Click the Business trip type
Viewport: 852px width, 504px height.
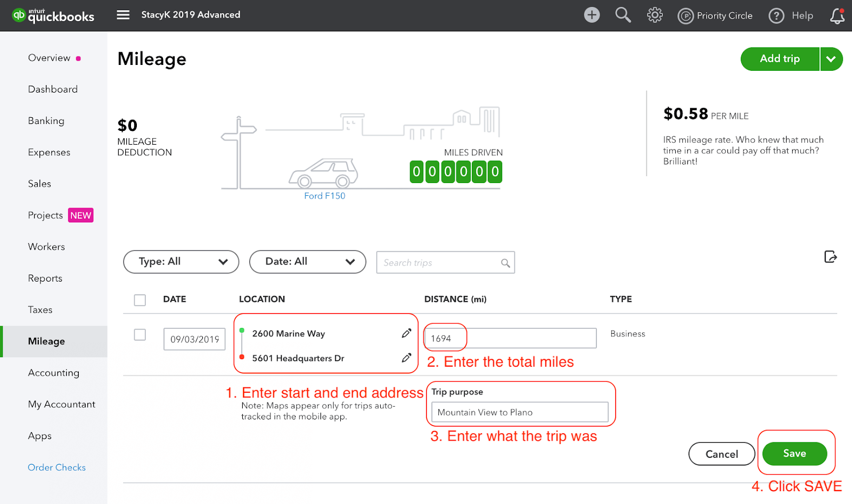click(628, 334)
